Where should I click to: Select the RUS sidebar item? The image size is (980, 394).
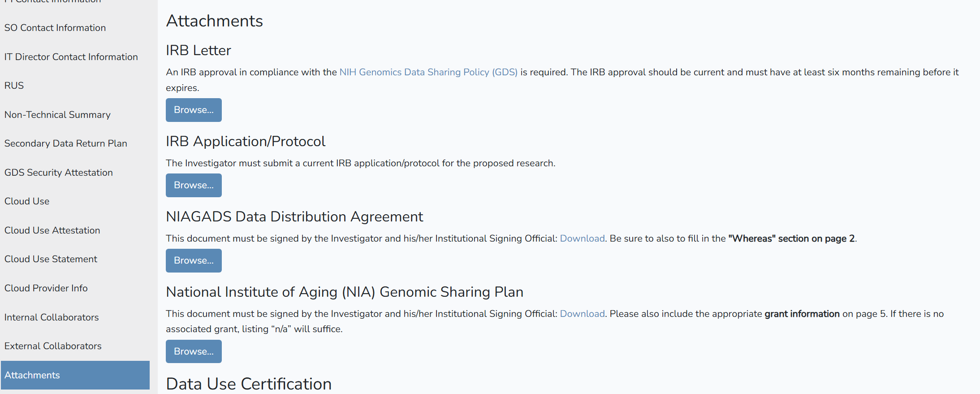(14, 86)
